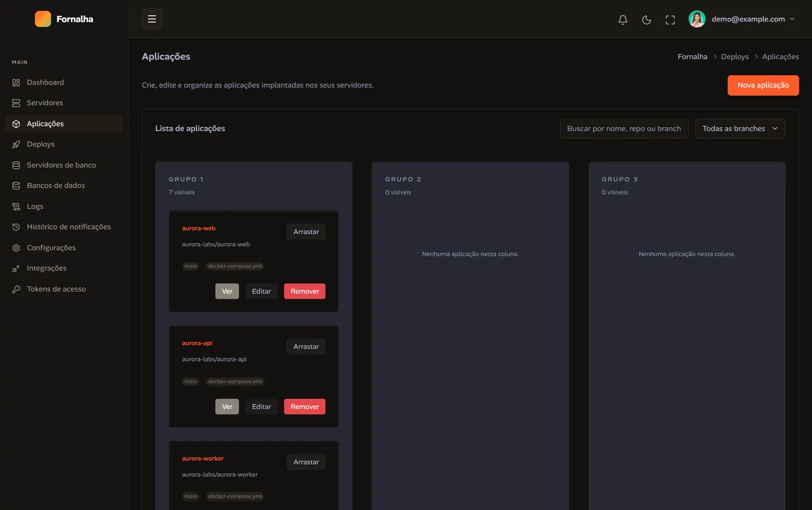
Task: Open Configurações in the sidebar
Action: 64,247
